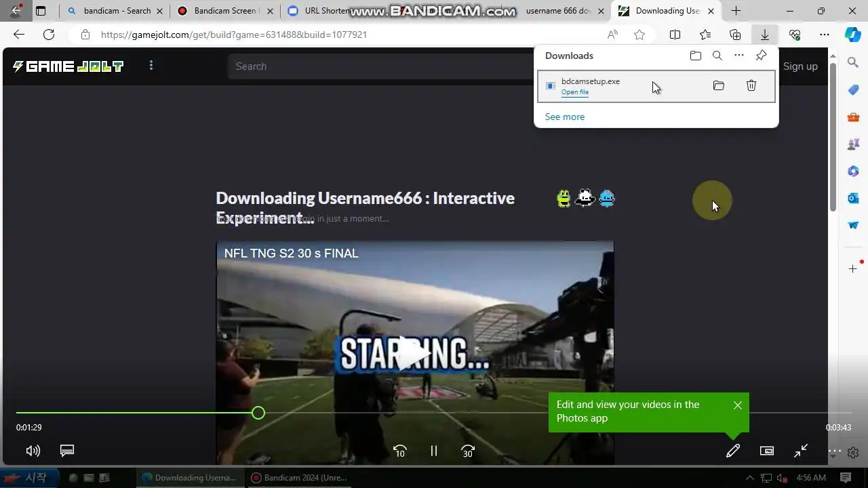Screen dimensions: 868x488
Task: Click Sign up on Game Jolt
Action: [x=800, y=66]
